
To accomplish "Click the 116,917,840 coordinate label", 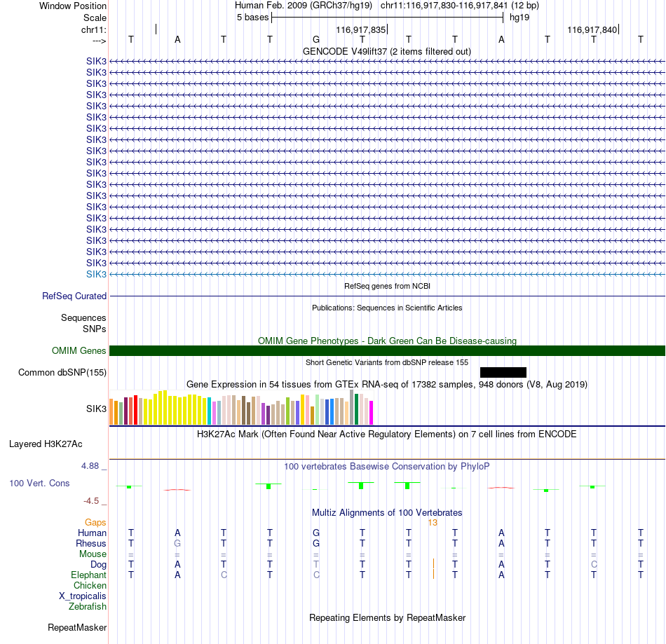I will click(x=592, y=29).
